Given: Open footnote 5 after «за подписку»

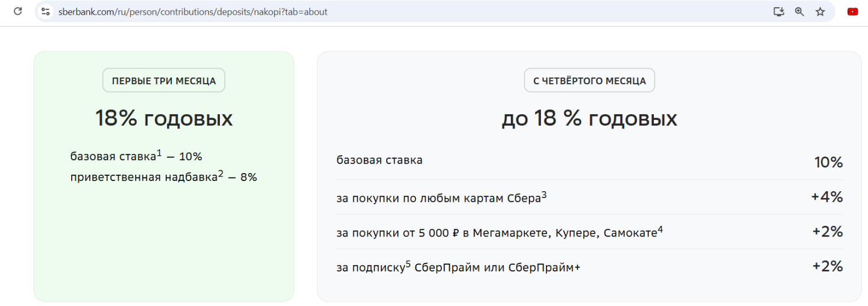Looking at the screenshot, I should (x=408, y=264).
